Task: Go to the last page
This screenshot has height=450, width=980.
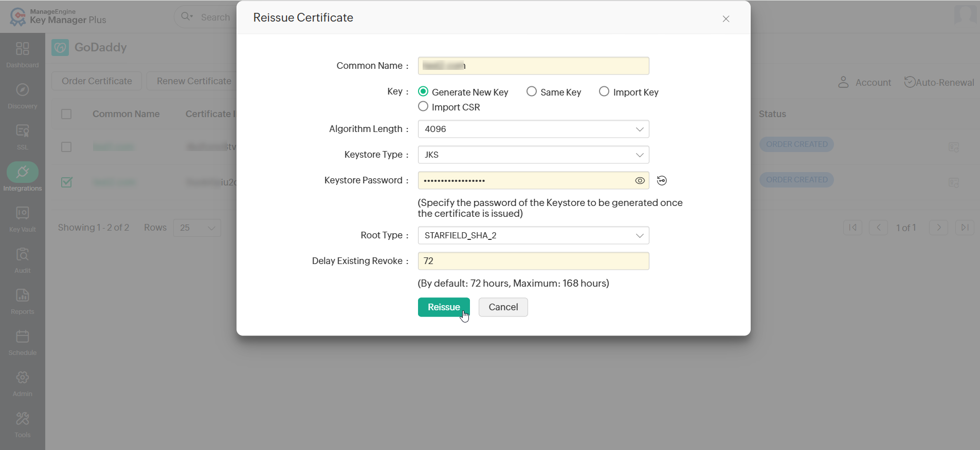Action: 965,228
